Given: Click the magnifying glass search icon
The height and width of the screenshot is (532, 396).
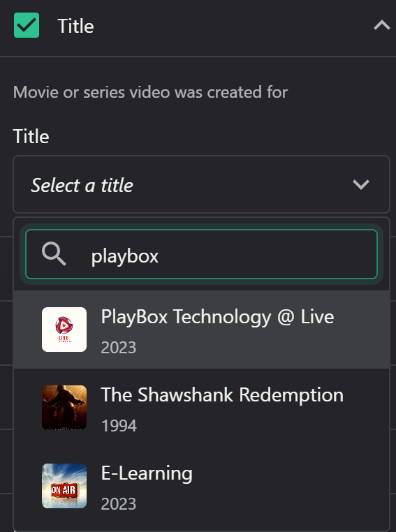Looking at the screenshot, I should pos(54,254).
